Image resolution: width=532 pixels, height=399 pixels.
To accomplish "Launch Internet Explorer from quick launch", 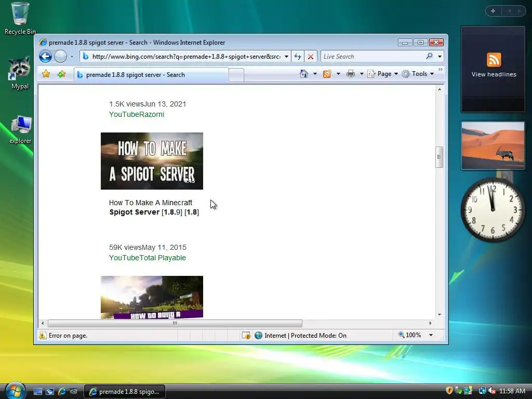I will (x=62, y=392).
